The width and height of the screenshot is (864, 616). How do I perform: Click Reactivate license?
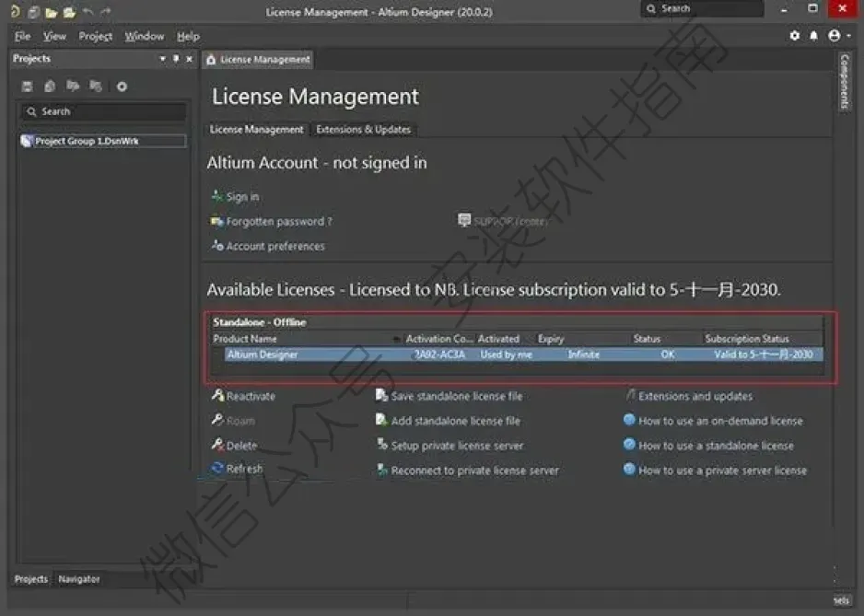coord(251,396)
